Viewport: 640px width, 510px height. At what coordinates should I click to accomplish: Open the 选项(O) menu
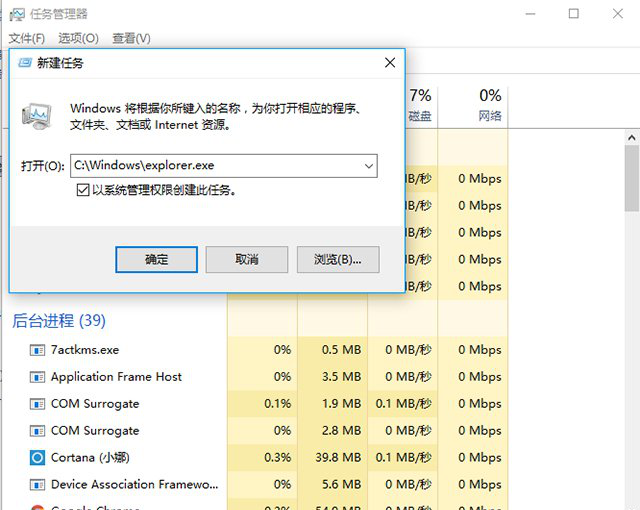(x=78, y=38)
